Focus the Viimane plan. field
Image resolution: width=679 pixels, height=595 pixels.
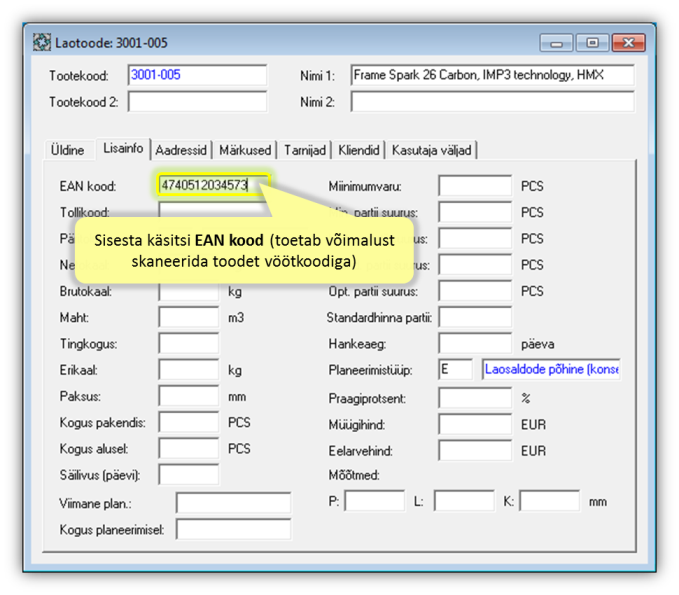pyautogui.click(x=233, y=503)
